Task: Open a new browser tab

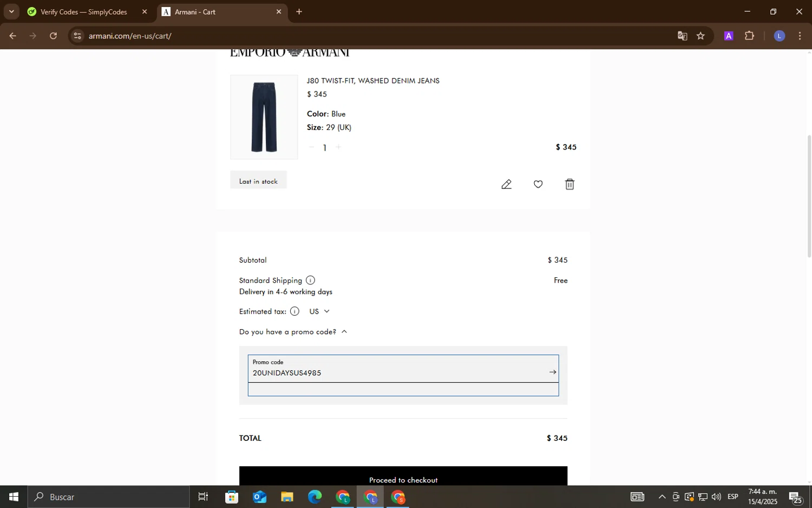Action: tap(299, 11)
